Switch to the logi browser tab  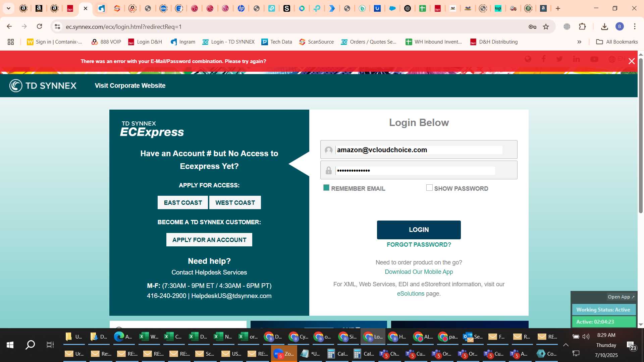point(498,8)
